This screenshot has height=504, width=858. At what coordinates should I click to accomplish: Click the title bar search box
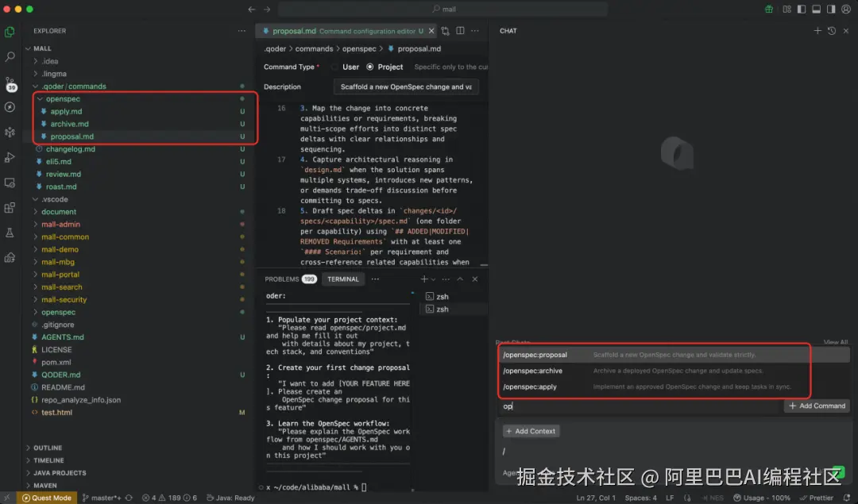click(443, 10)
